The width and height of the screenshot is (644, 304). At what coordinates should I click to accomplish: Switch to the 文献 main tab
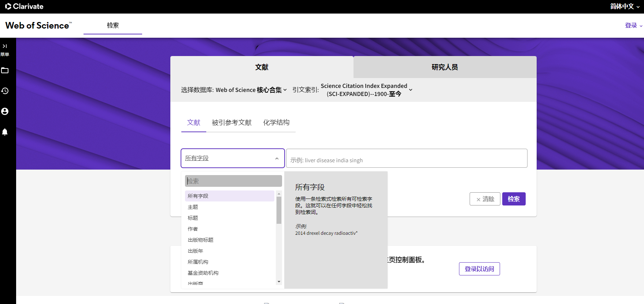262,67
